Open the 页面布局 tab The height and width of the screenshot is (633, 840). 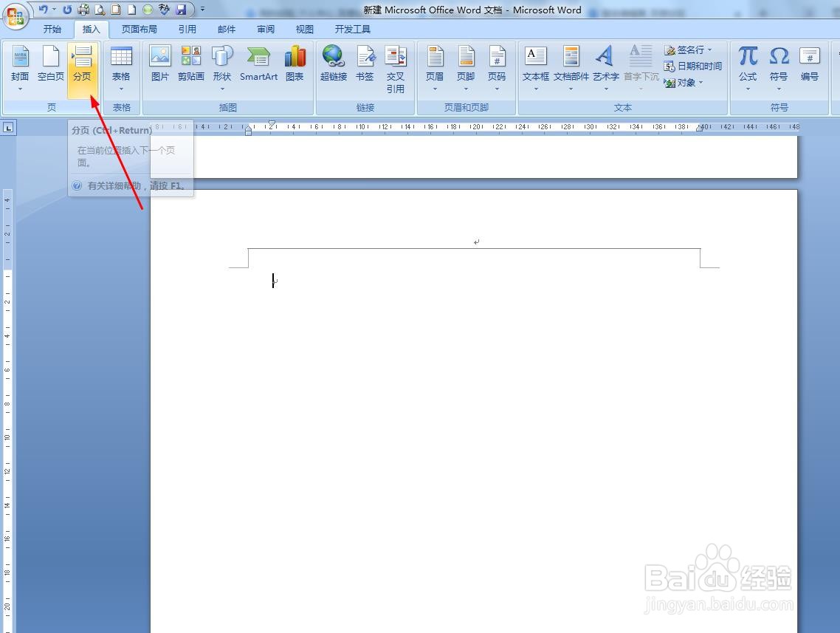pyautogui.click(x=140, y=29)
